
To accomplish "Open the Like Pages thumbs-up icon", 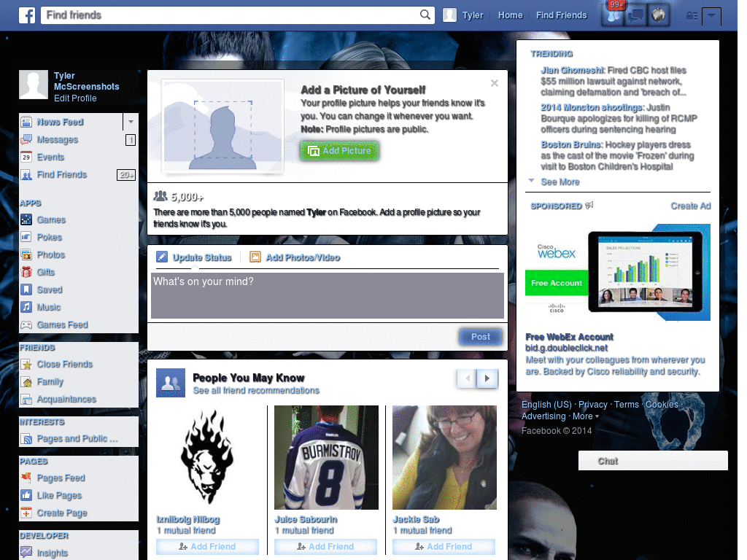I will (26, 495).
